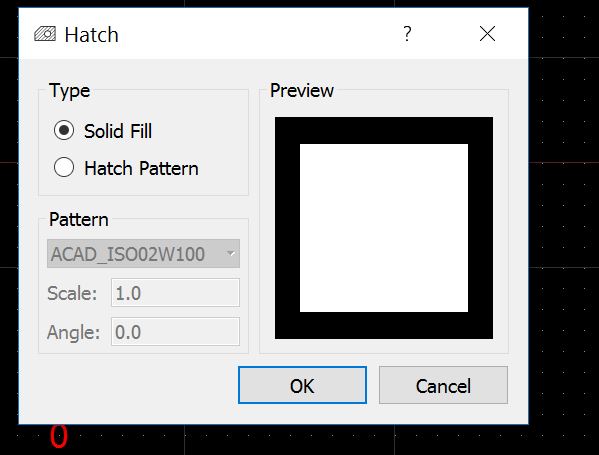Image resolution: width=599 pixels, height=455 pixels.
Task: Click the Preview group label
Action: [x=302, y=91]
